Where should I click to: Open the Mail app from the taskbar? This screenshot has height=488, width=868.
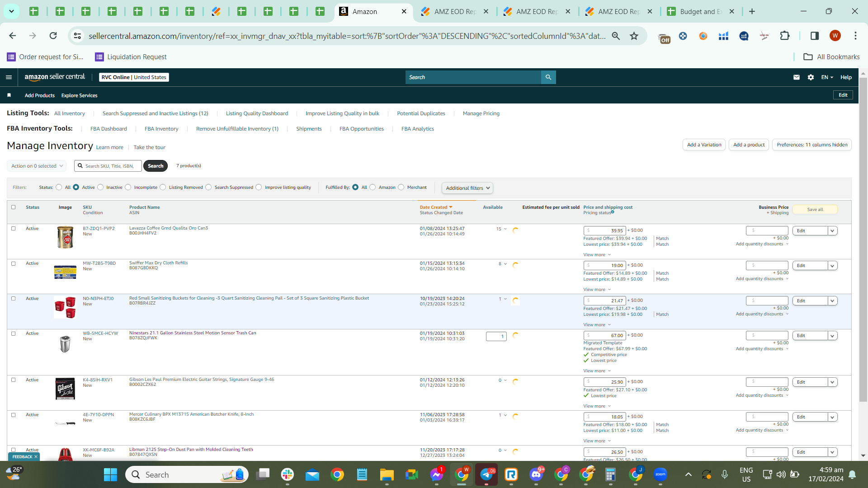coord(312,474)
